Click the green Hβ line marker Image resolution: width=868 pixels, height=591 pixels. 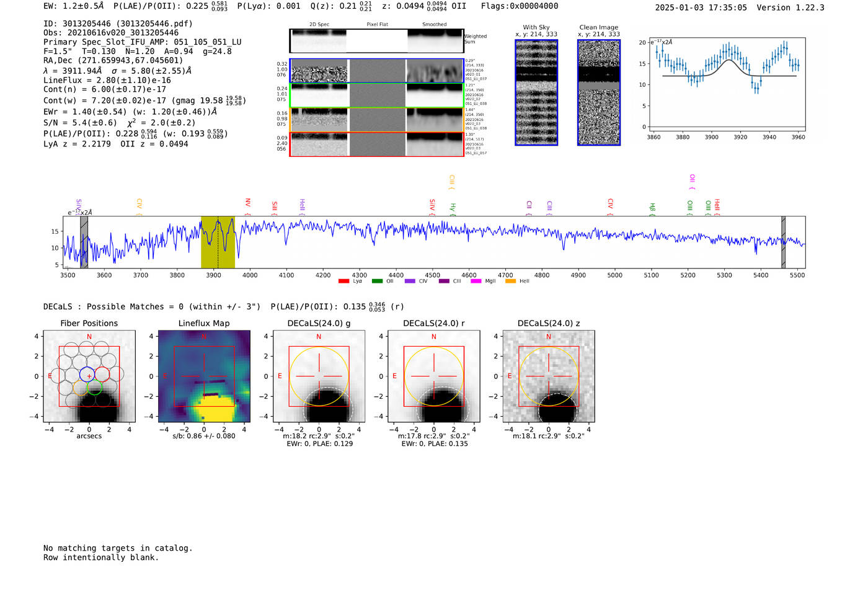pos(652,209)
